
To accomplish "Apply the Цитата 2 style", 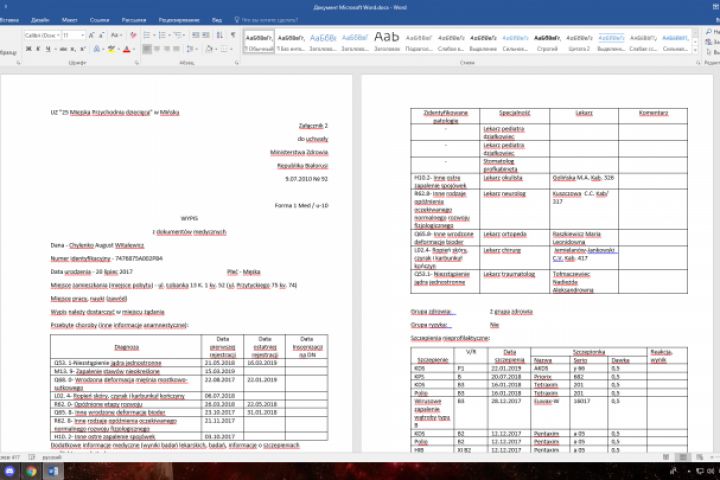I will click(579, 42).
